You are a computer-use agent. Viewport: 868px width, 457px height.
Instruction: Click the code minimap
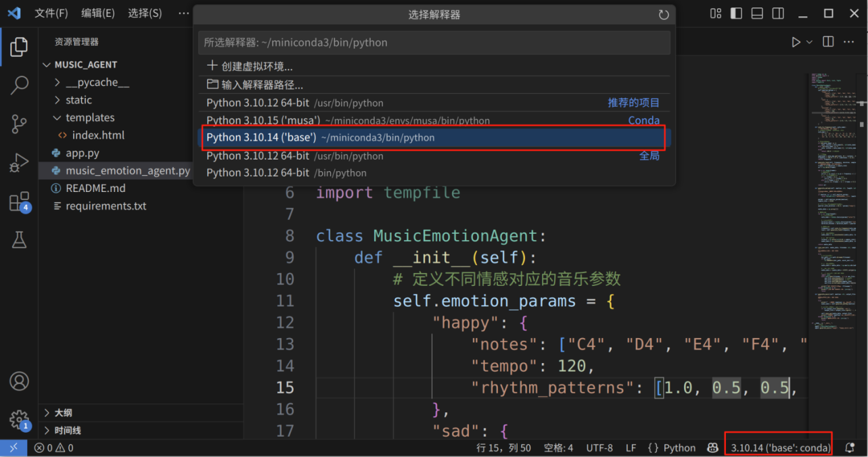832,203
